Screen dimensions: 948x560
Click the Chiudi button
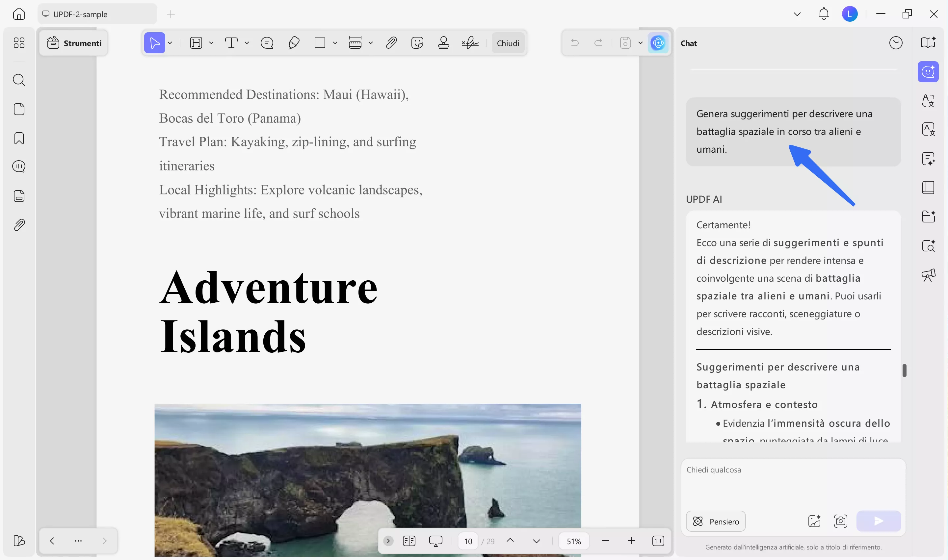pyautogui.click(x=508, y=43)
